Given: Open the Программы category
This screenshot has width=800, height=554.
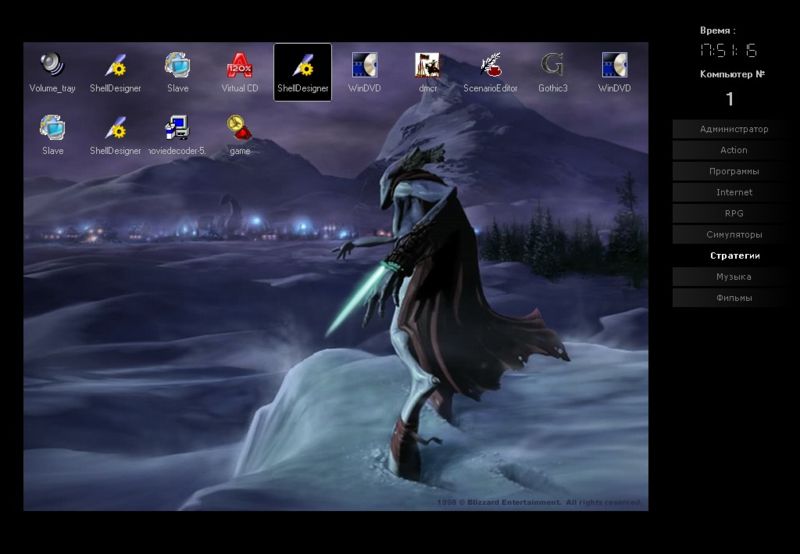Looking at the screenshot, I should [x=734, y=171].
